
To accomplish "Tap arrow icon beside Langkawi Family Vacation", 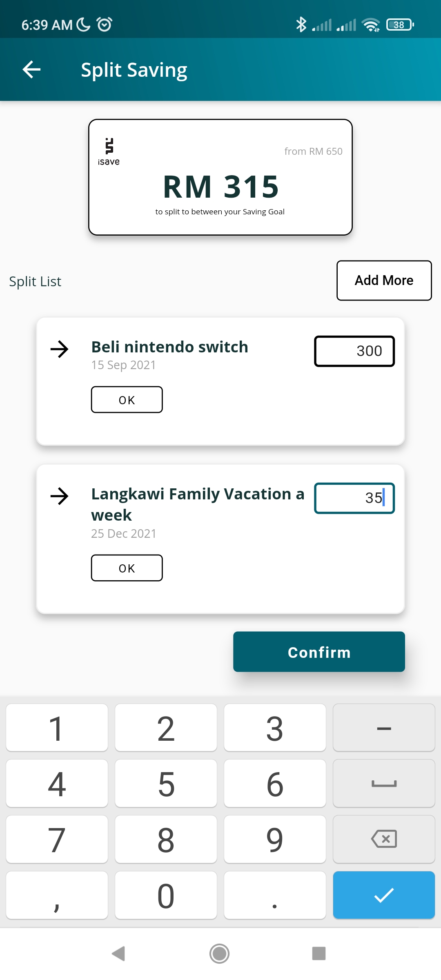I will pyautogui.click(x=60, y=496).
